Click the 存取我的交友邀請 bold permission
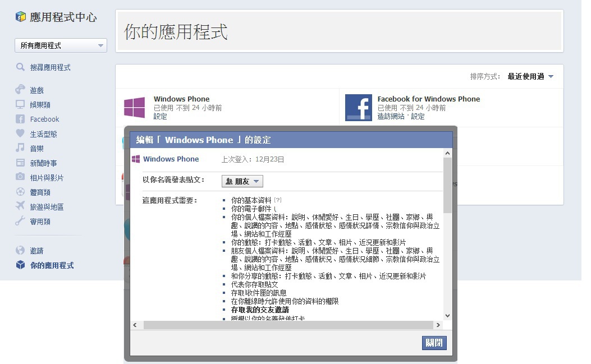Screen dimensions: 591x364 click(260, 310)
